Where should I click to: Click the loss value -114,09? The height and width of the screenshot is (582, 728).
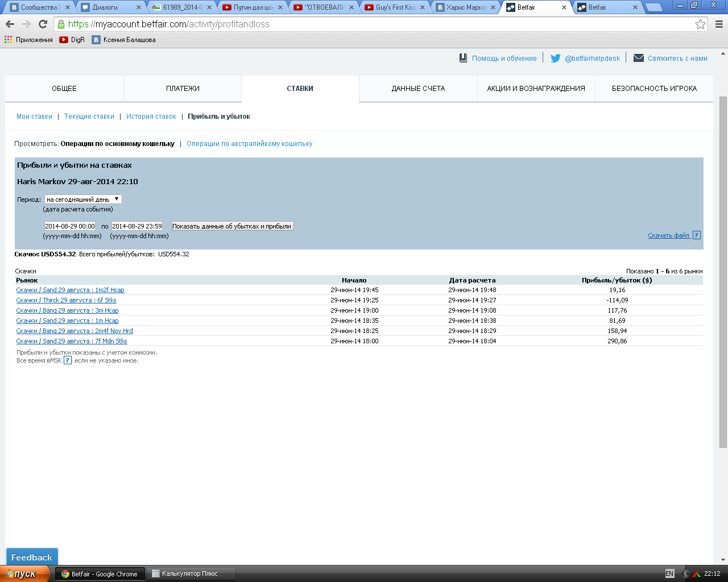pyautogui.click(x=617, y=300)
